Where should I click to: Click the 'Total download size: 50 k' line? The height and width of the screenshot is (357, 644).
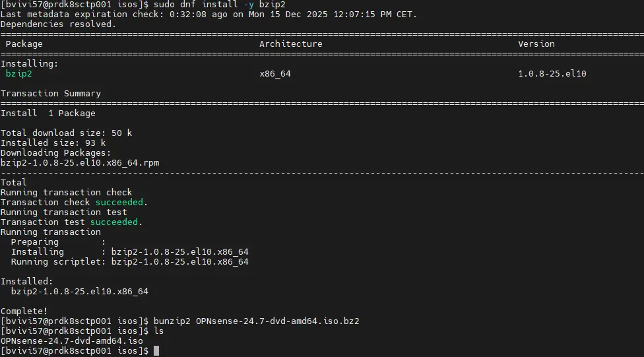[x=66, y=133]
